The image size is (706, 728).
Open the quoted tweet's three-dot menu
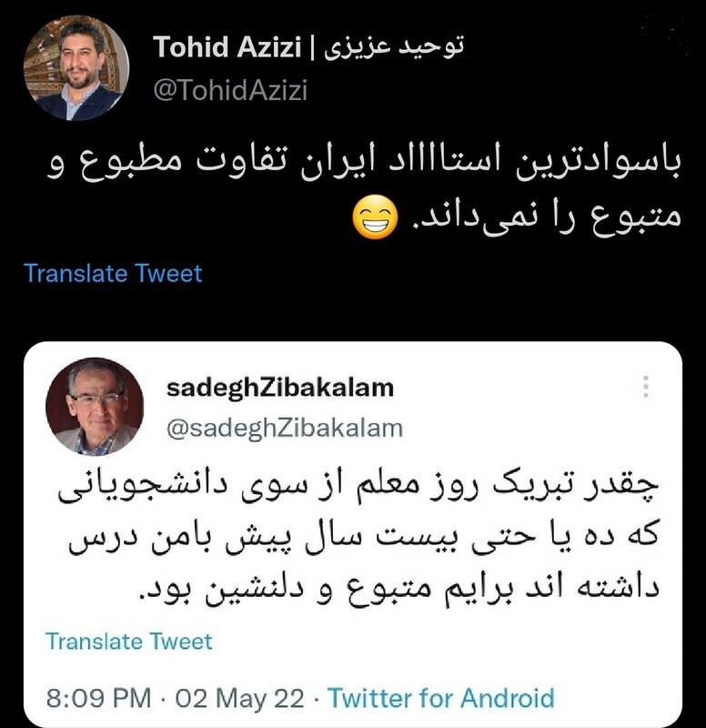(x=645, y=387)
